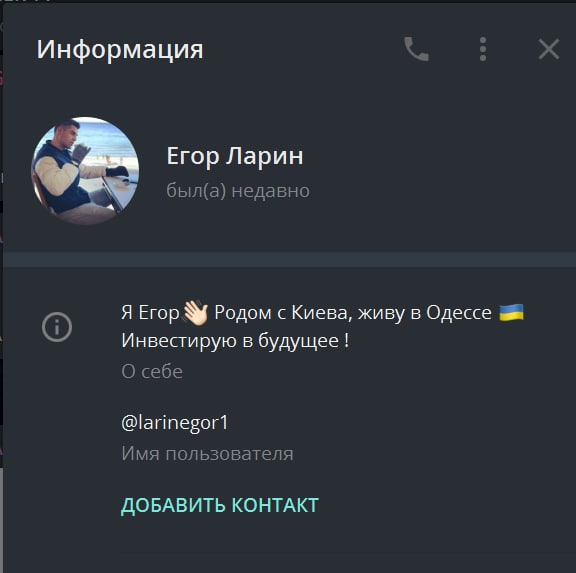Click the 'Имя пользователя' caption
This screenshot has width=576, height=573.
pyautogui.click(x=207, y=454)
